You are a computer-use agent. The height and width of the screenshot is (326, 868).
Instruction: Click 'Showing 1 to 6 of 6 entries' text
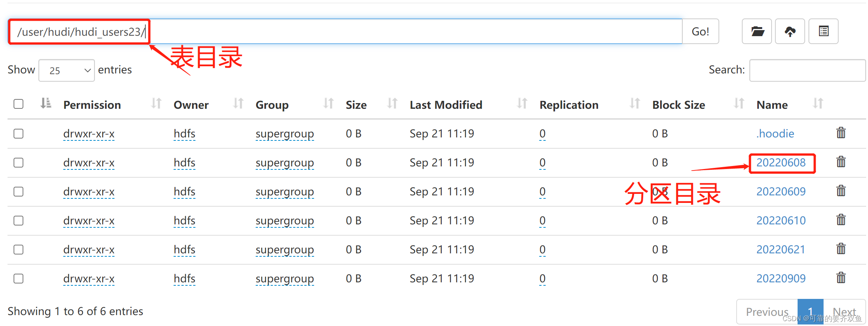[75, 311]
